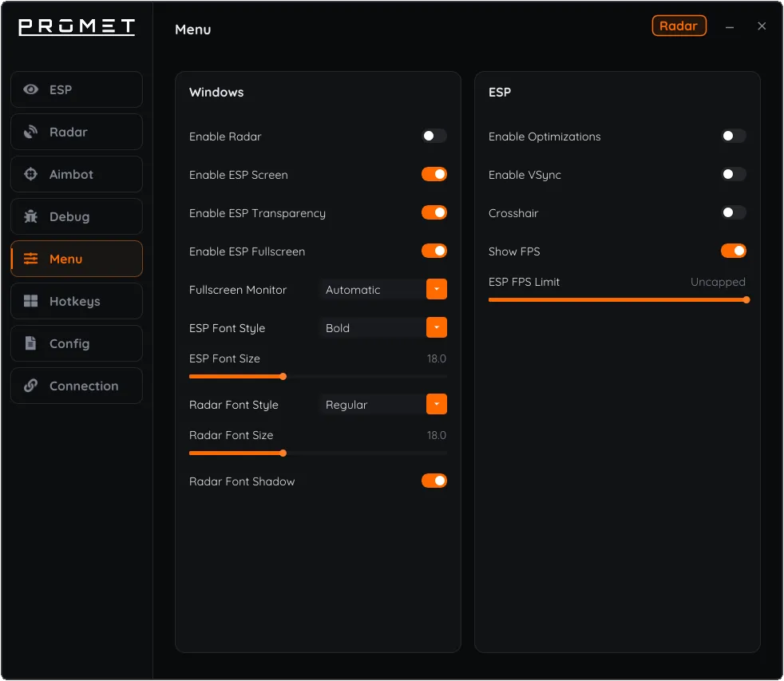The height and width of the screenshot is (681, 784).
Task: Click the ESP Font Size 18.0 value
Action: 436,358
